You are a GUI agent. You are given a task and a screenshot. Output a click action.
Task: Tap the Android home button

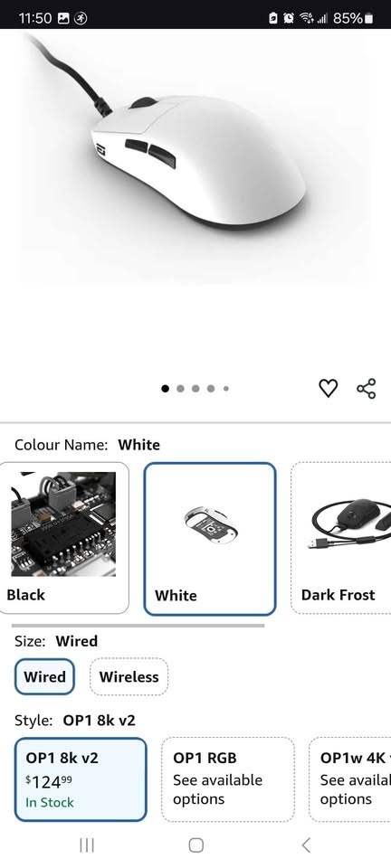(195, 844)
